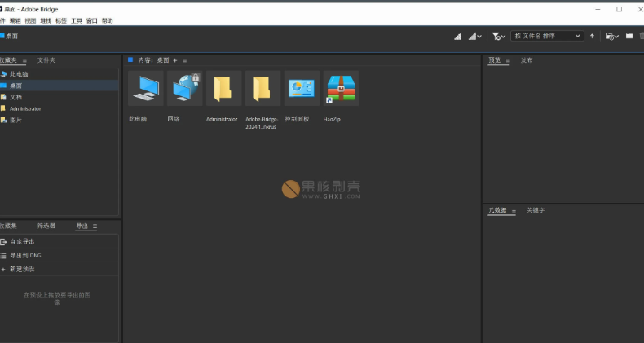Open the 标签 menu
The width and height of the screenshot is (644, 343).
click(x=61, y=20)
